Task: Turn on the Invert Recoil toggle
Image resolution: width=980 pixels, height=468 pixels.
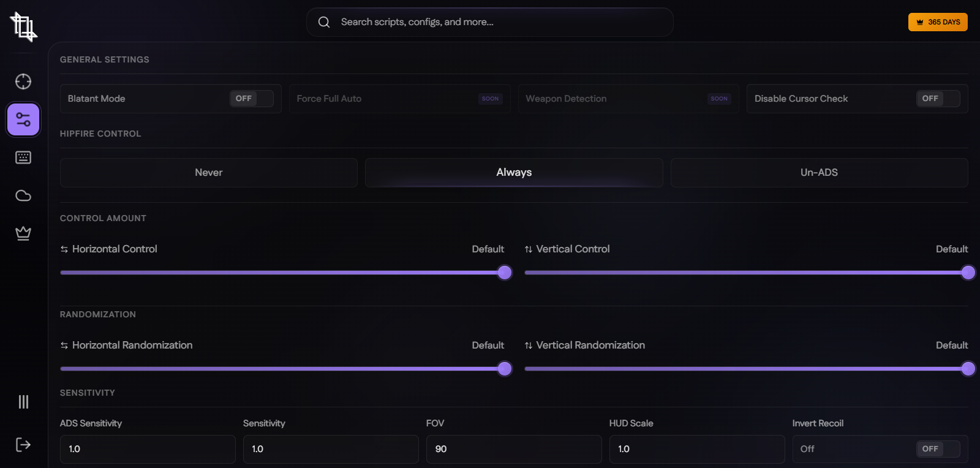Action: click(937, 449)
